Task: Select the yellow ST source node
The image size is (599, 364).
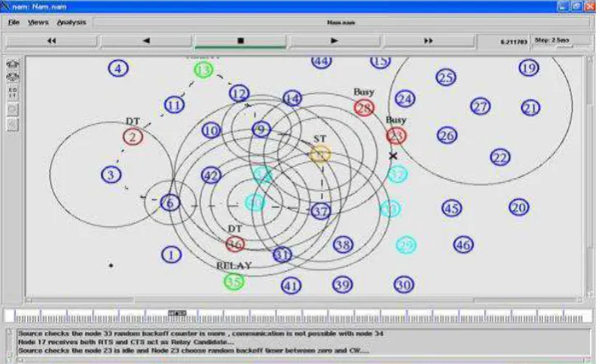Action: coord(321,154)
